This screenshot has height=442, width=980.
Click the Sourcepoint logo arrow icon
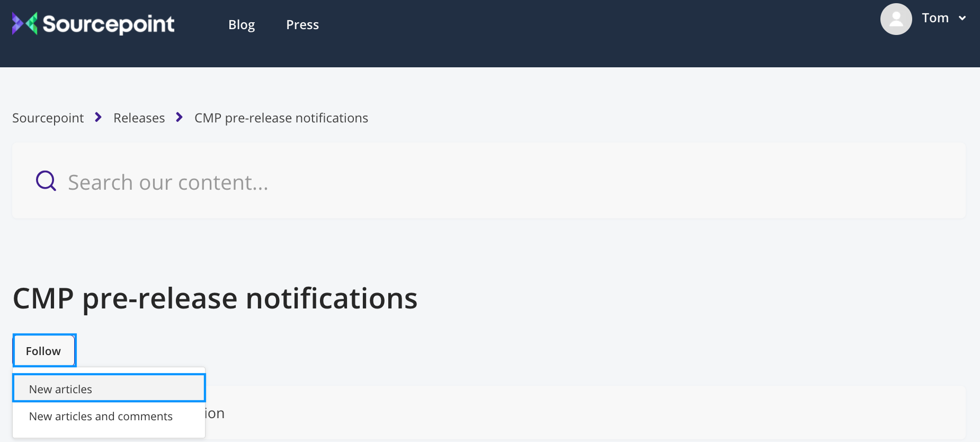[24, 23]
